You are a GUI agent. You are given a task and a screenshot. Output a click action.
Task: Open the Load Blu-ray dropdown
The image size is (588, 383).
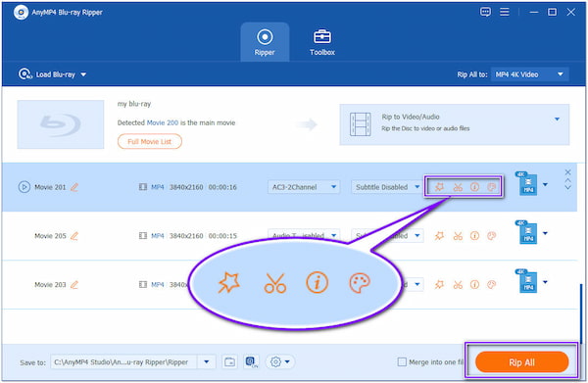(x=52, y=74)
